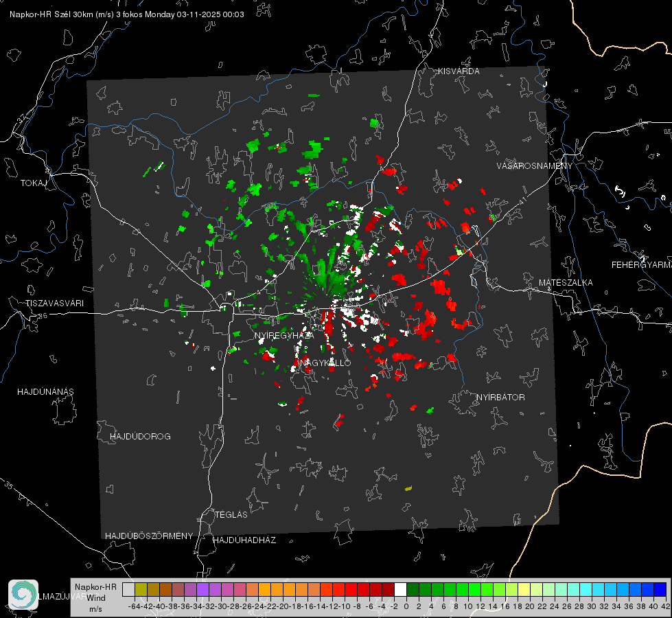Click the swirl logo icon at bottom left
The height and width of the screenshot is (618, 672).
(23, 595)
